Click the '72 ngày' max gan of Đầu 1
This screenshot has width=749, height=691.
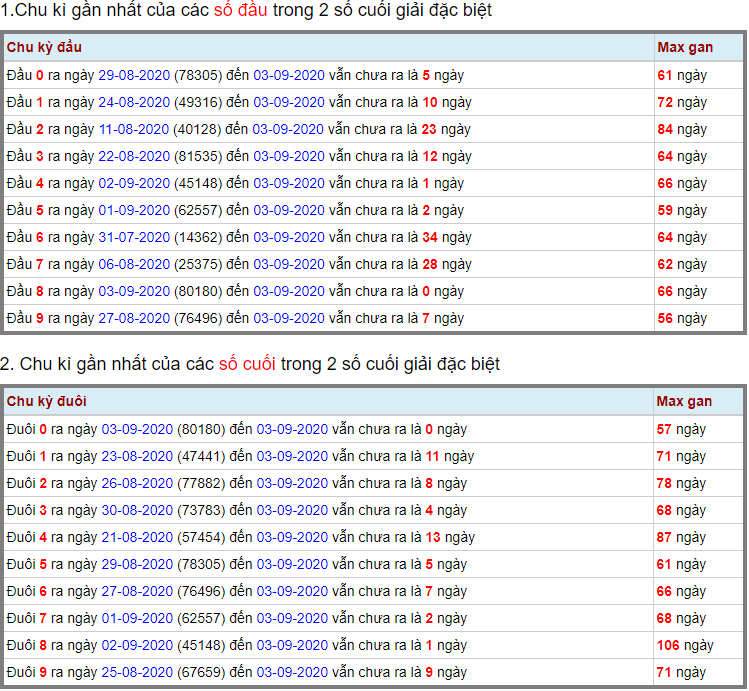click(682, 102)
